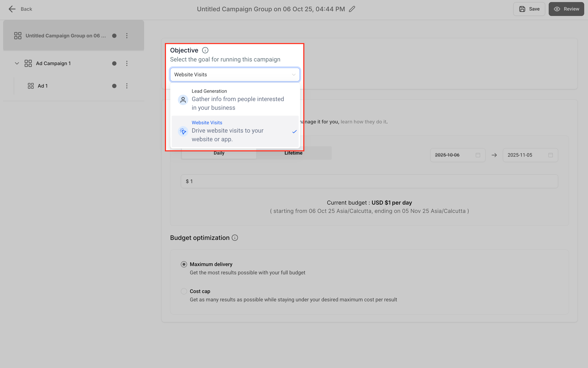Click the dropdown chevron arrow in Objective select
Image resolution: width=588 pixels, height=368 pixels.
coord(294,75)
